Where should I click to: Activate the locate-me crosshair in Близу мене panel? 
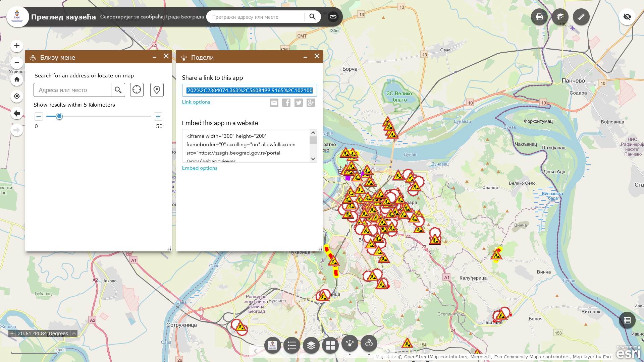tap(137, 90)
